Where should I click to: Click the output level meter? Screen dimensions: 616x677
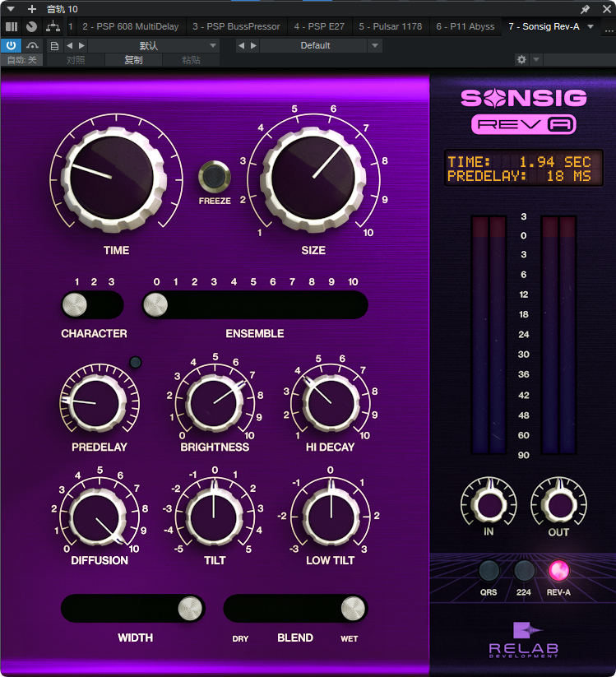point(558,335)
